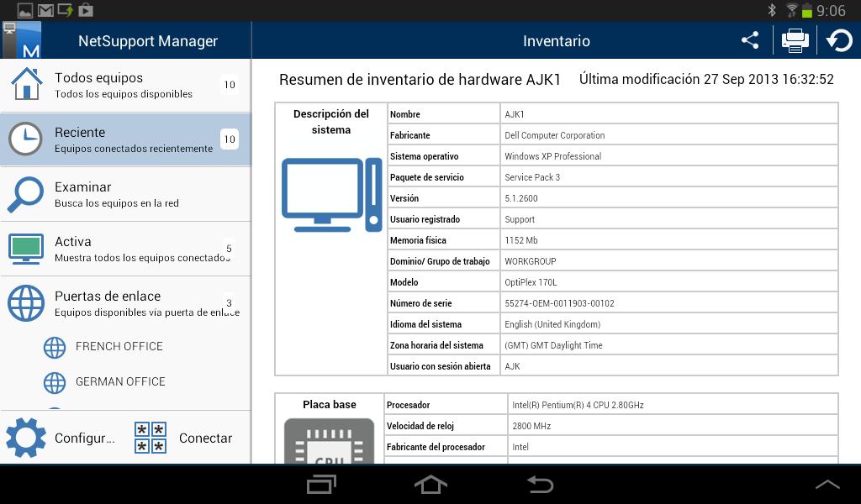
Task: Tap 'Última modificación 27 Sep 2013' text
Action: [679, 80]
